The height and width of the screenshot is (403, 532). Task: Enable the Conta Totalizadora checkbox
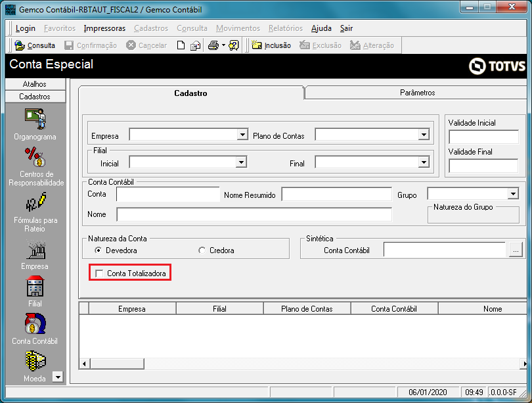tap(99, 273)
